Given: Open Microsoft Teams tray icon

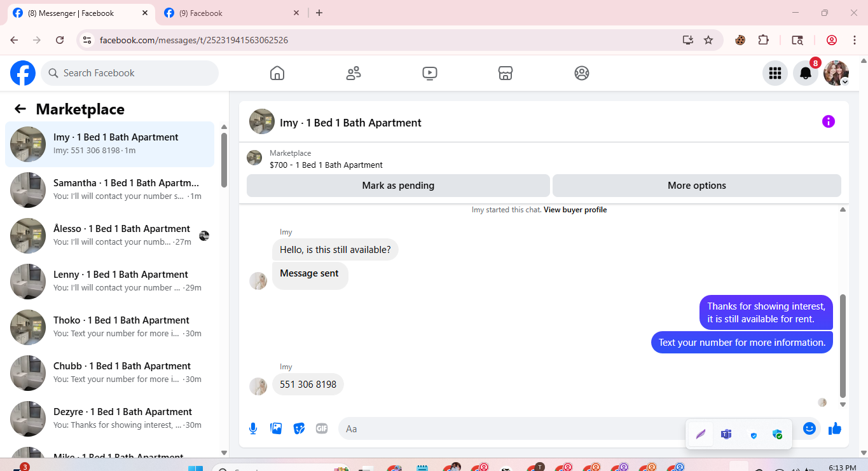Looking at the screenshot, I should (726, 435).
